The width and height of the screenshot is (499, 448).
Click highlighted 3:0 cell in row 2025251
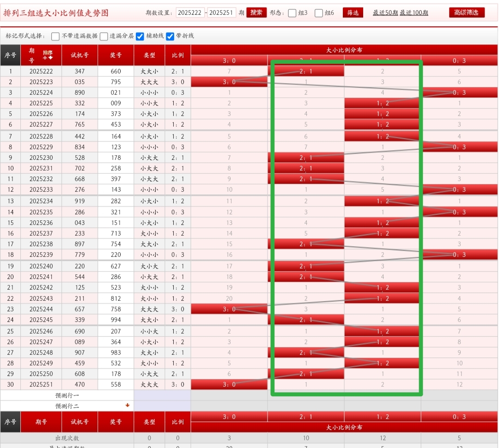[x=229, y=384]
